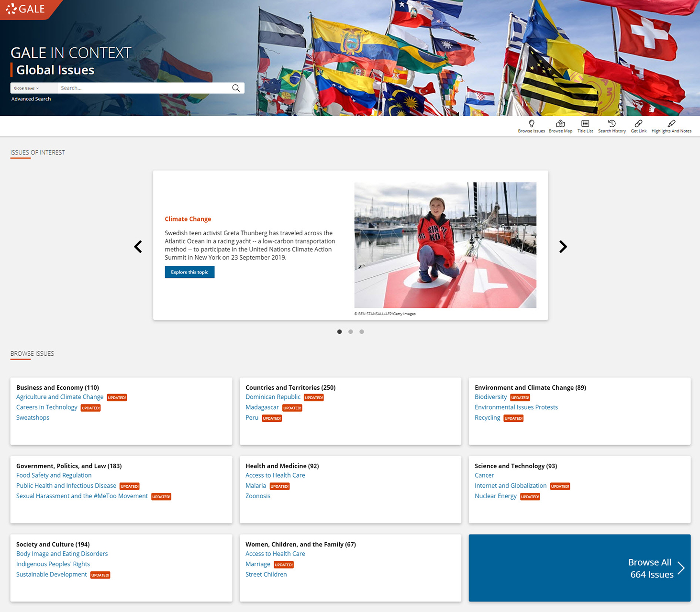The width and height of the screenshot is (700, 612).
Task: Open the Street Children issue
Action: coord(266,575)
